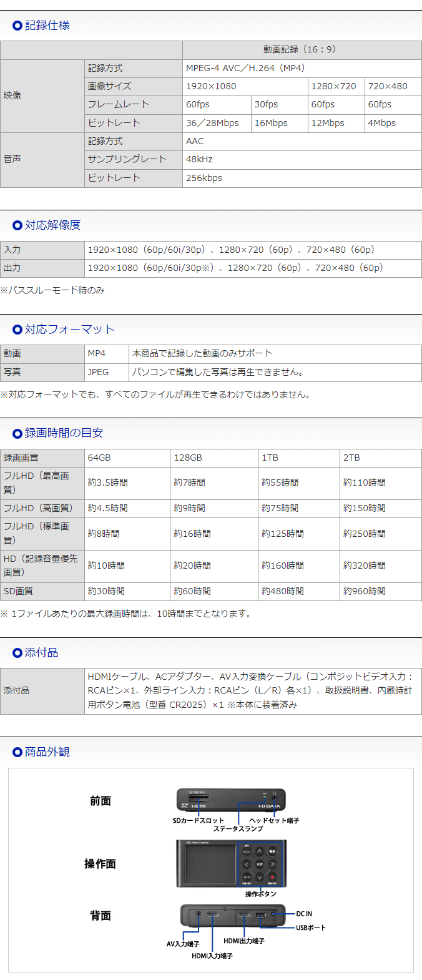Click the 前面 view label
422x980 pixels.
[101, 801]
